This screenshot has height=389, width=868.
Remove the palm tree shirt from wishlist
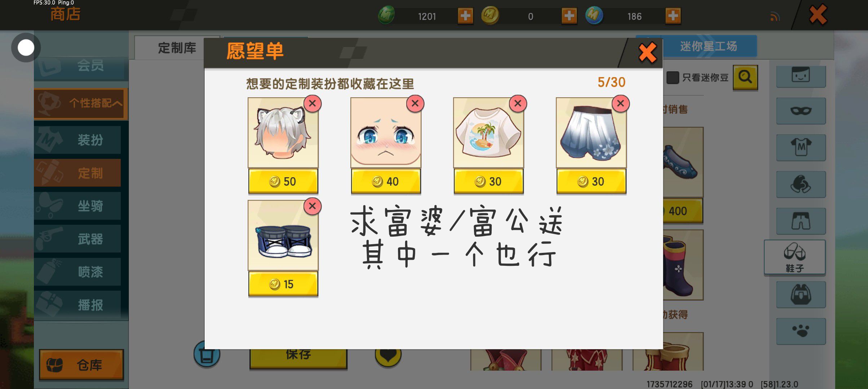[518, 104]
